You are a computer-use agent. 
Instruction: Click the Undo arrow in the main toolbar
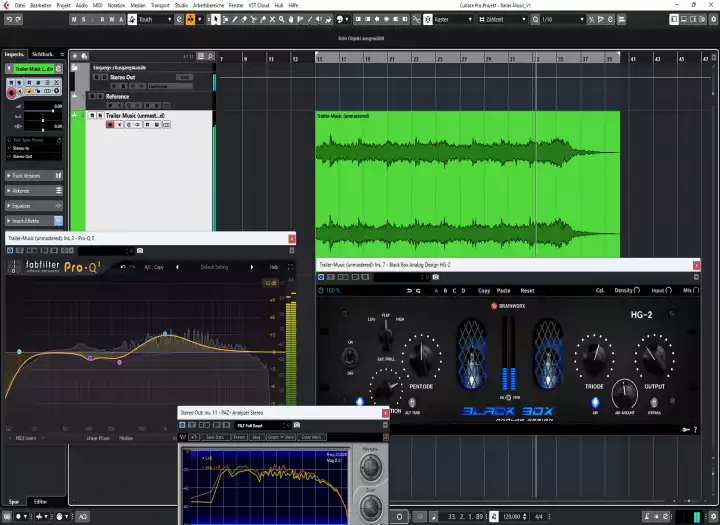point(9,19)
